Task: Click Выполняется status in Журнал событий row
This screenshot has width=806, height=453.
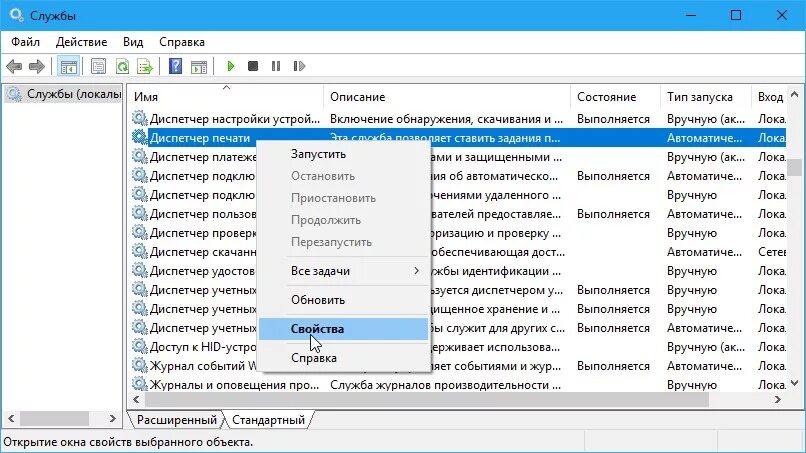Action: coord(613,366)
